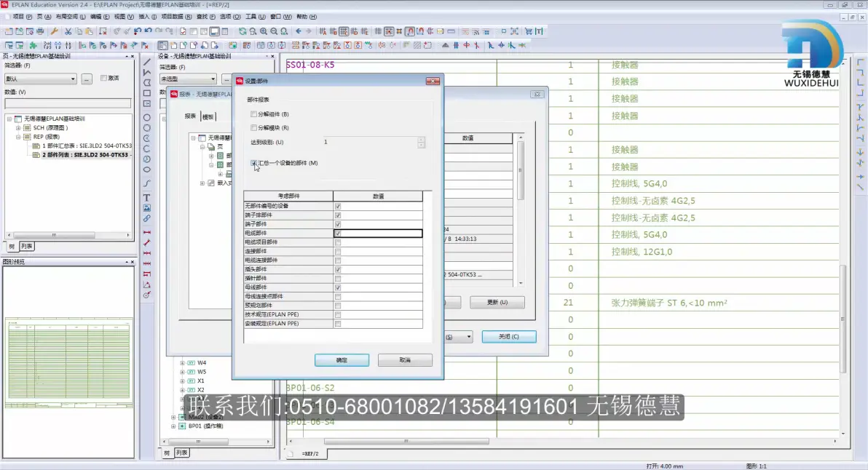Select the insert image tool
The image size is (868, 470).
(x=146, y=208)
